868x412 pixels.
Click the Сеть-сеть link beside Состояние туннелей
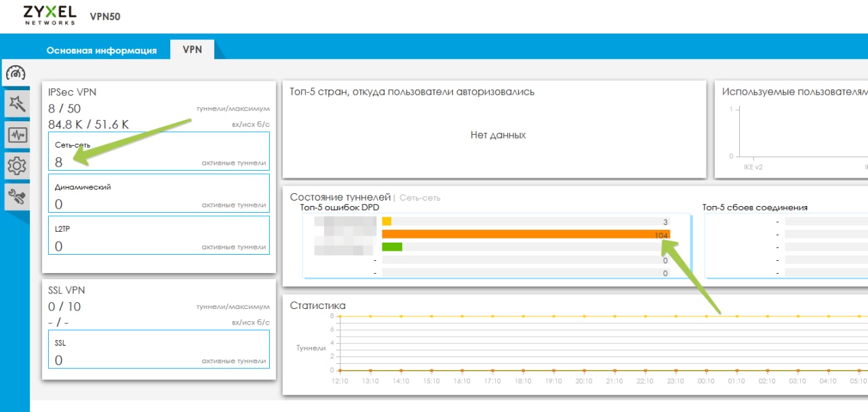[420, 198]
